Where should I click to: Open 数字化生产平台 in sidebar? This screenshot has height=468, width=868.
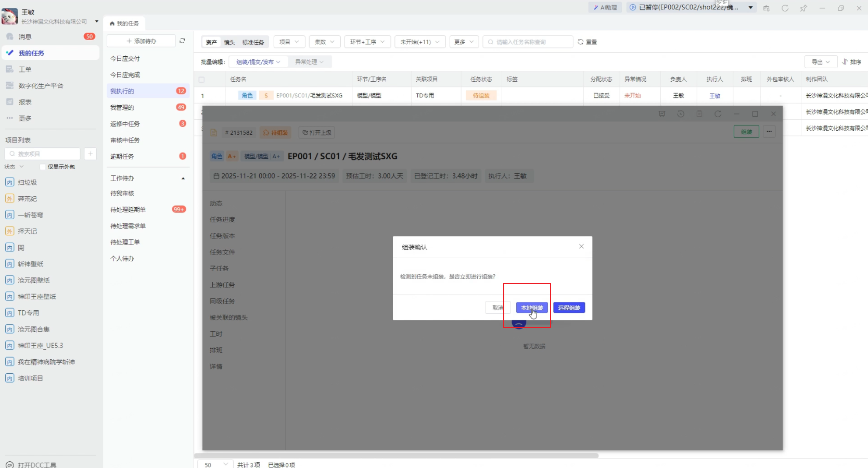pyautogui.click(x=41, y=86)
